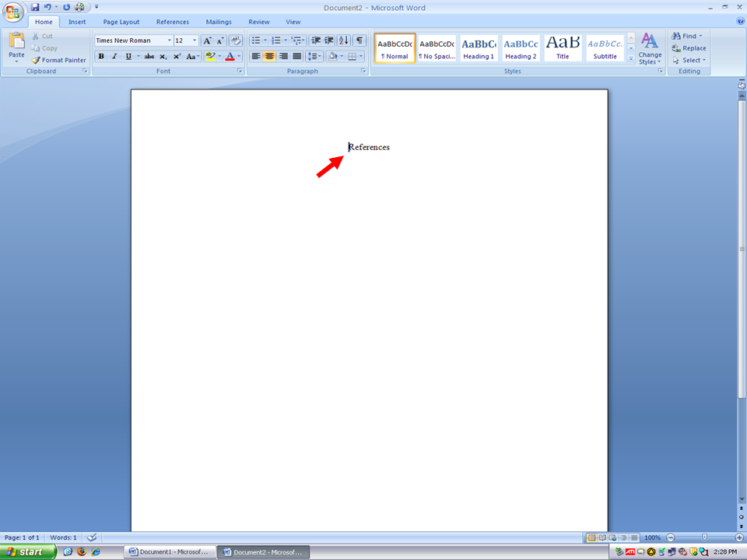Viewport: 747px width, 560px height.
Task: Apply the Heading 1 style
Action: pos(479,48)
